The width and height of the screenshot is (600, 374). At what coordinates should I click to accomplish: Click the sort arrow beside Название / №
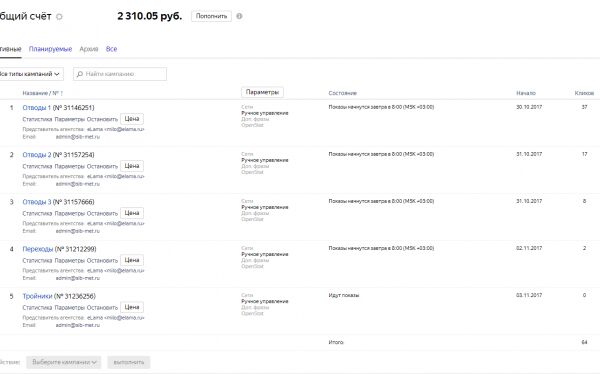[62, 93]
